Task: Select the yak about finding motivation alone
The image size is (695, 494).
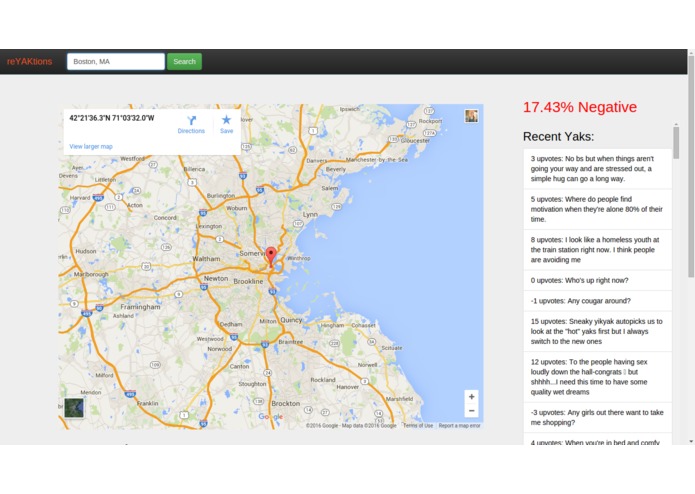Action: tap(597, 209)
